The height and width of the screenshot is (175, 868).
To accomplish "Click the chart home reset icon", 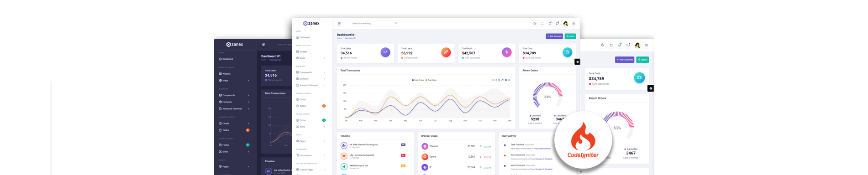I will (x=506, y=80).
